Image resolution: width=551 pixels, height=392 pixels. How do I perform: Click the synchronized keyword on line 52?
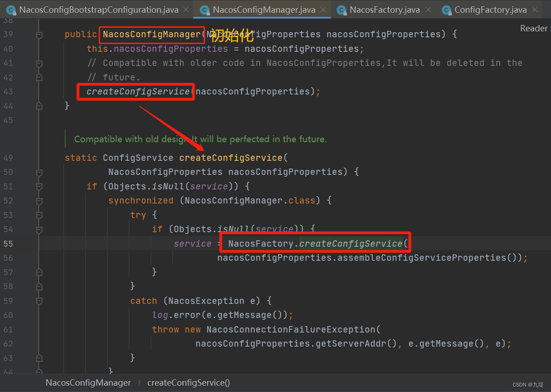pyautogui.click(x=141, y=201)
